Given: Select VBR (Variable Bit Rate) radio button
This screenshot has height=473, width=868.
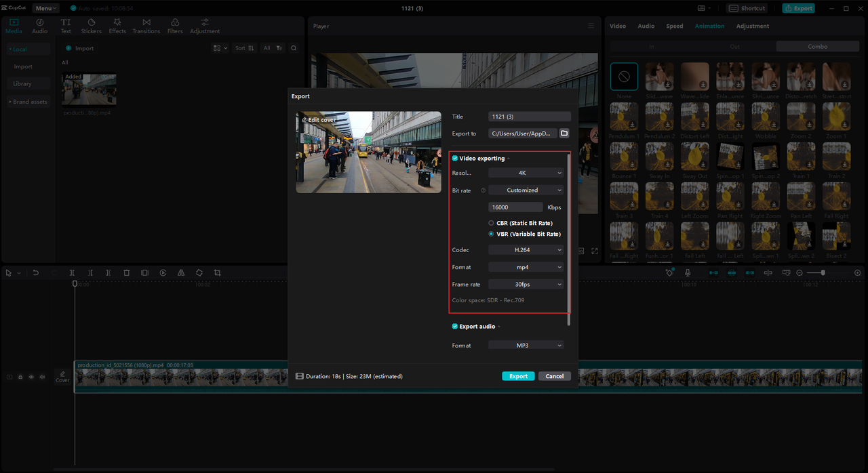Looking at the screenshot, I should coord(491,234).
